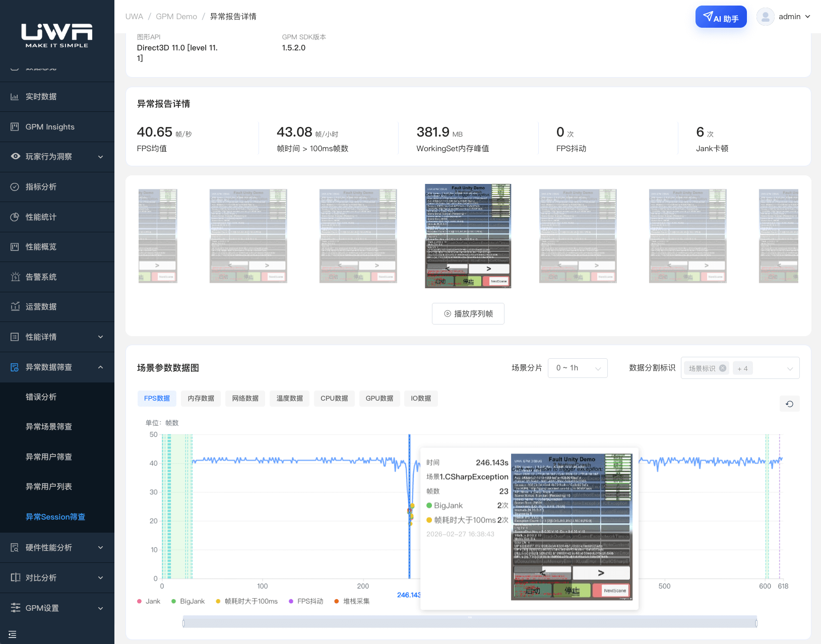Click the 指标分析 check circle icon
The width and height of the screenshot is (821, 644).
pos(15,187)
